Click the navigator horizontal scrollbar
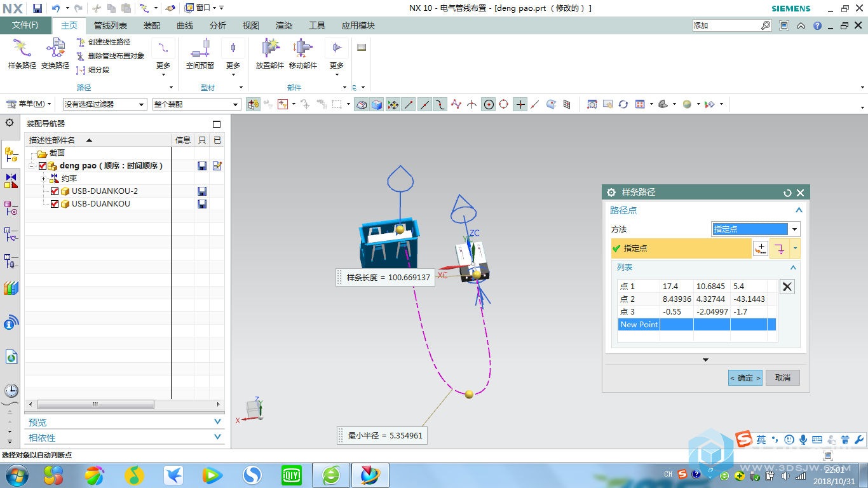The image size is (868, 488). pyautogui.click(x=95, y=405)
